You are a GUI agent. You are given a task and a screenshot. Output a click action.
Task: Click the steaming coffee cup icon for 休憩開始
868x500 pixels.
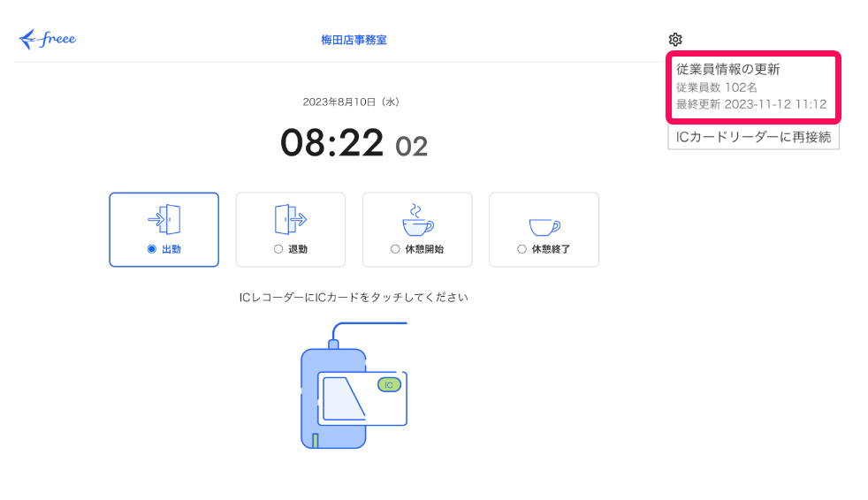pos(418,220)
